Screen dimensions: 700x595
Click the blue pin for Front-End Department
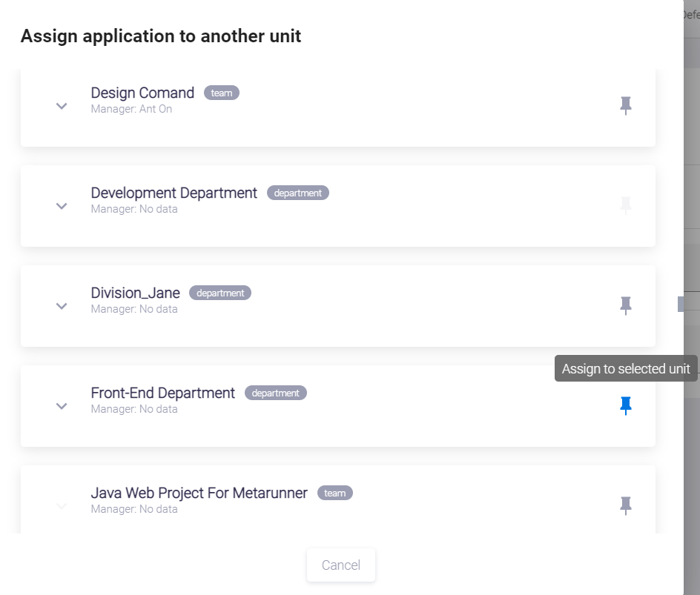click(626, 405)
